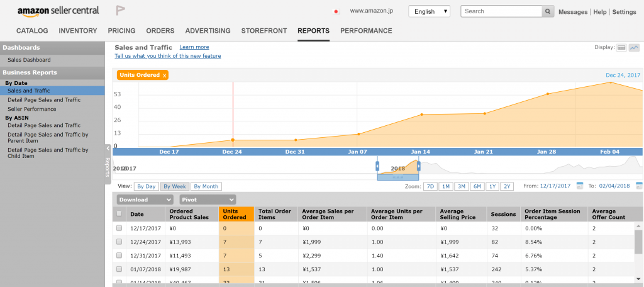Click the Amazon Seller Central logo
The image size is (644, 287).
(x=58, y=11)
